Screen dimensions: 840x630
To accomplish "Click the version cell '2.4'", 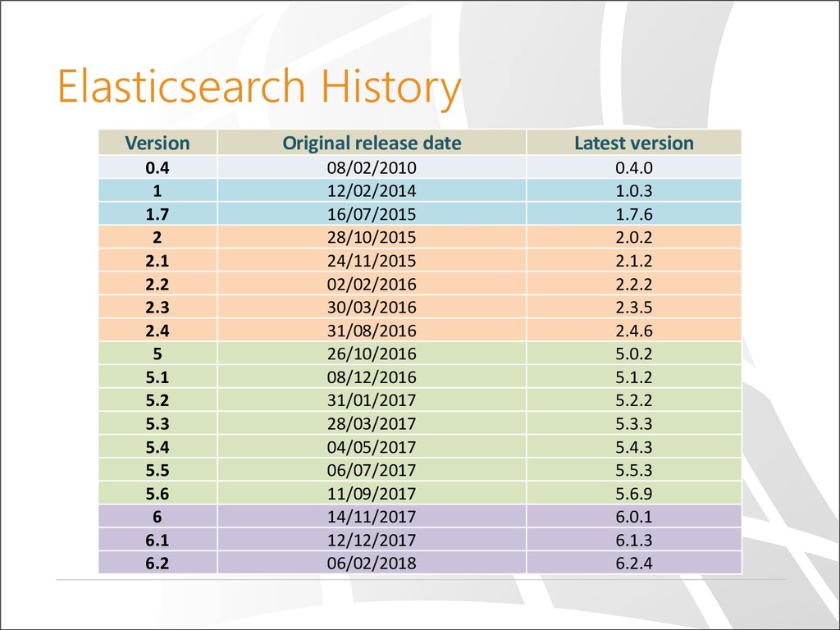I will tap(157, 331).
